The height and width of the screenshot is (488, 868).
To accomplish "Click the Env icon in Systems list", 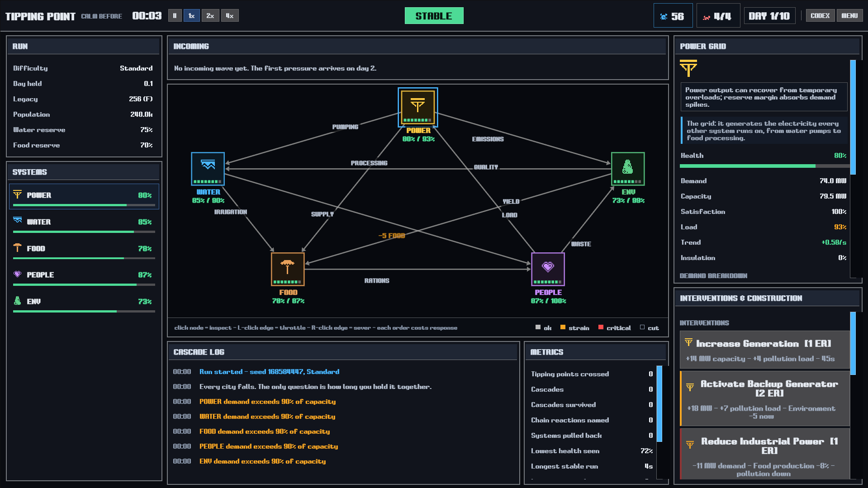I will [x=18, y=300].
